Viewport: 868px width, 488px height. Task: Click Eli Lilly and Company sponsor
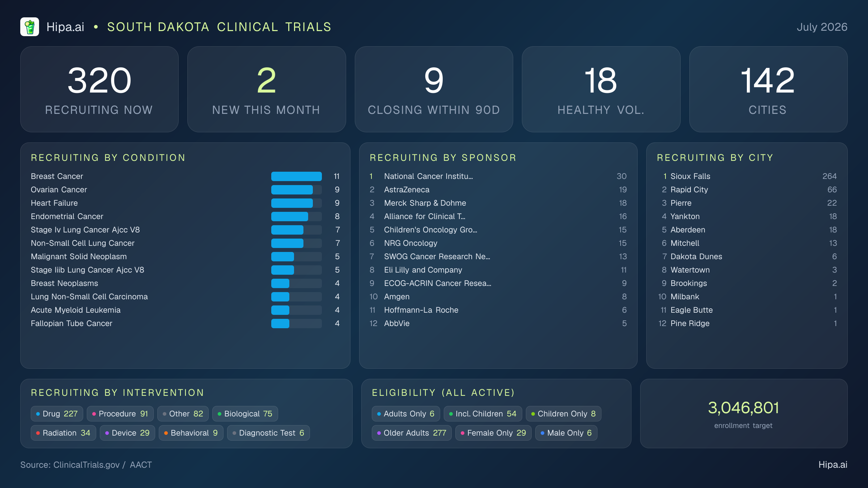(x=498, y=270)
